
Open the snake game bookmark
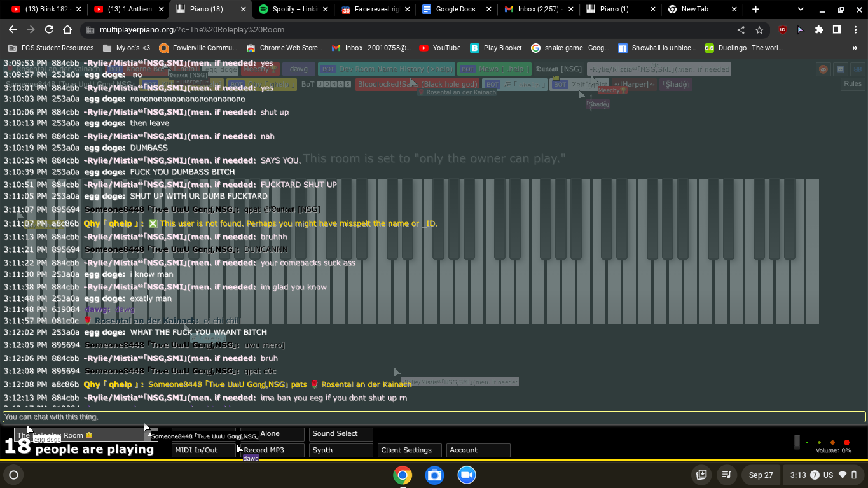click(570, 48)
